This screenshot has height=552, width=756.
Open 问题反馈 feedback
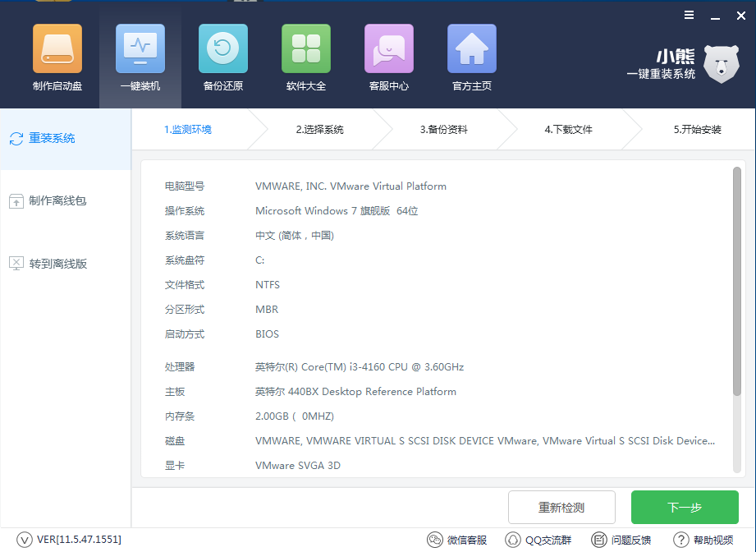point(621,540)
